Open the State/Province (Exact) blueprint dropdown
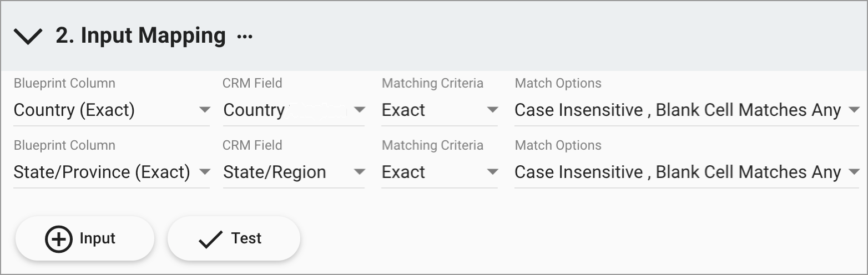 click(x=112, y=172)
